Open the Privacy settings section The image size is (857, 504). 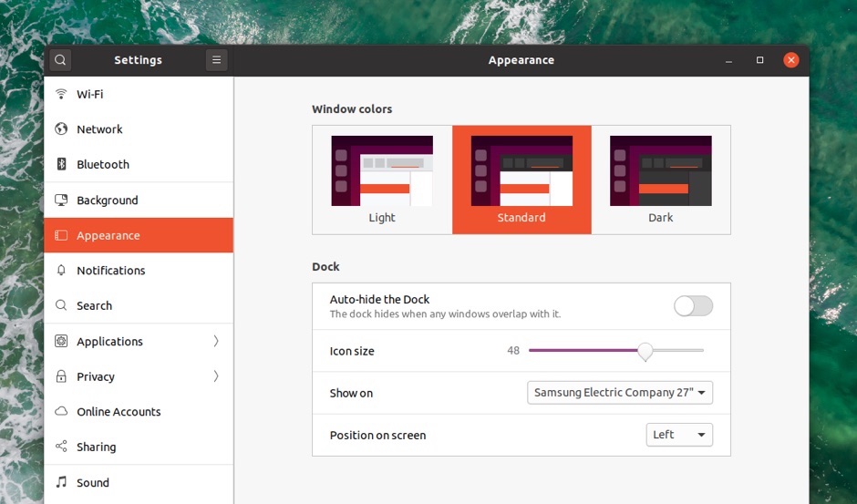[x=96, y=376]
